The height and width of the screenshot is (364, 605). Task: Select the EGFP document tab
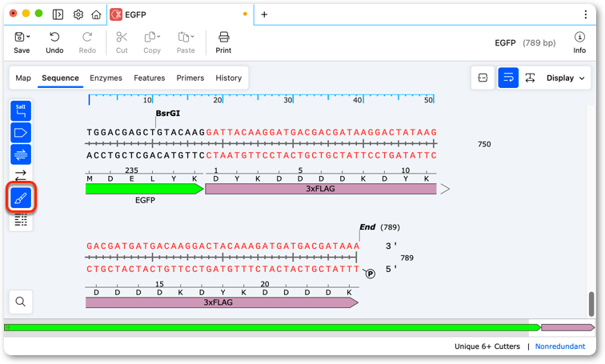pos(180,14)
